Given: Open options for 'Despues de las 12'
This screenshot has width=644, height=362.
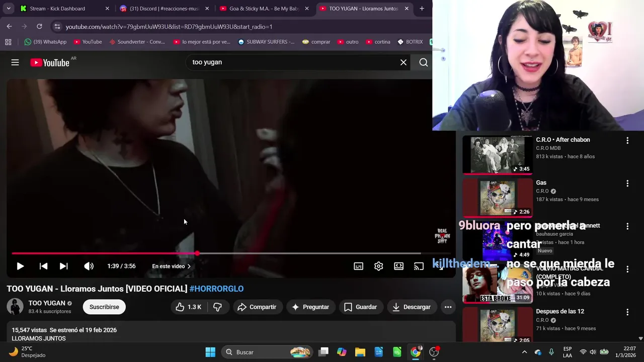Looking at the screenshot, I should [627, 312].
